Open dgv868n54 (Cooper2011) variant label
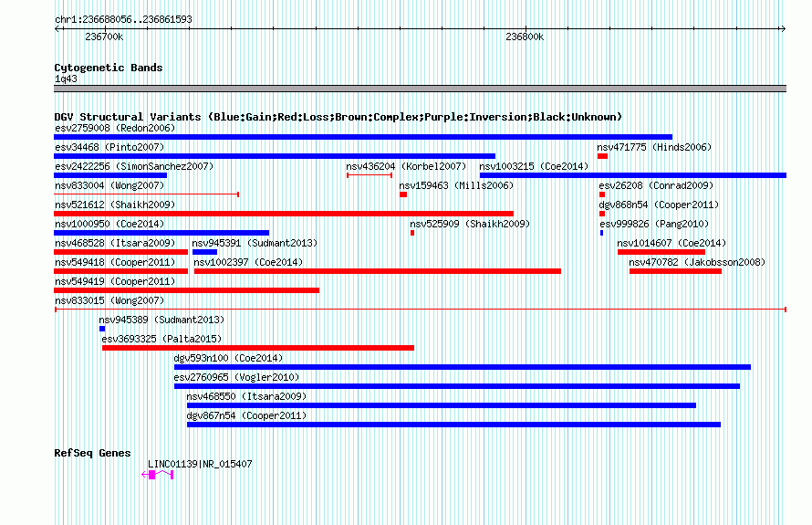The height and width of the screenshot is (525, 812). [659, 205]
